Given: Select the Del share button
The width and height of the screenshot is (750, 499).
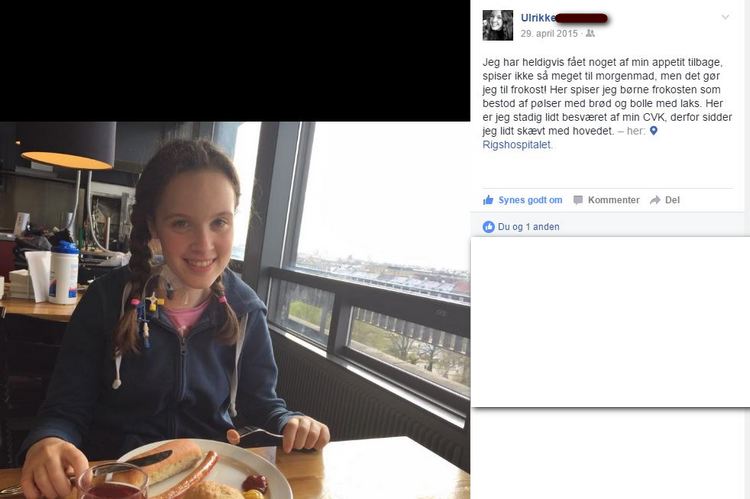Looking at the screenshot, I should pyautogui.click(x=672, y=200).
